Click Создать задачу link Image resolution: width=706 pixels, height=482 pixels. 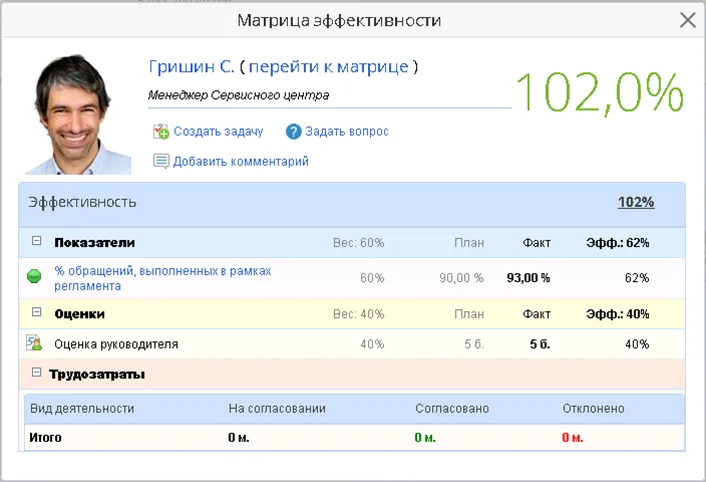[x=218, y=131]
